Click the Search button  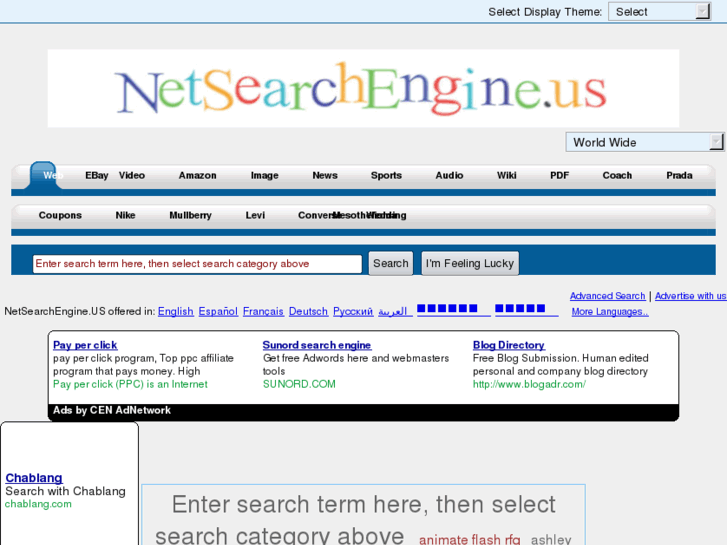click(x=391, y=263)
